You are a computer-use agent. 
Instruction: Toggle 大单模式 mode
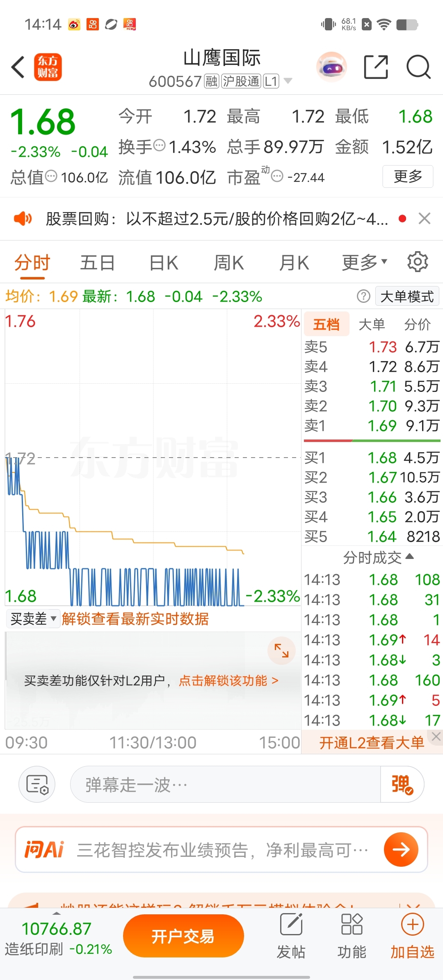[407, 296]
